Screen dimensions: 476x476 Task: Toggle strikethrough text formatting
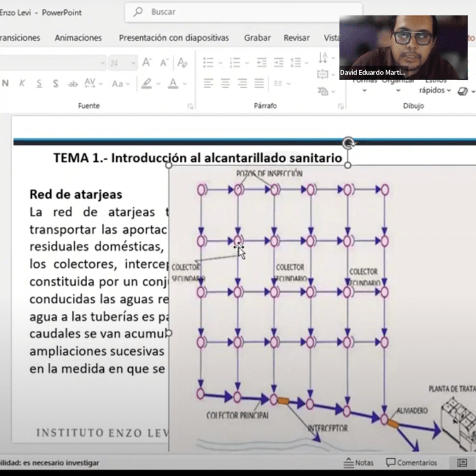tap(73, 84)
